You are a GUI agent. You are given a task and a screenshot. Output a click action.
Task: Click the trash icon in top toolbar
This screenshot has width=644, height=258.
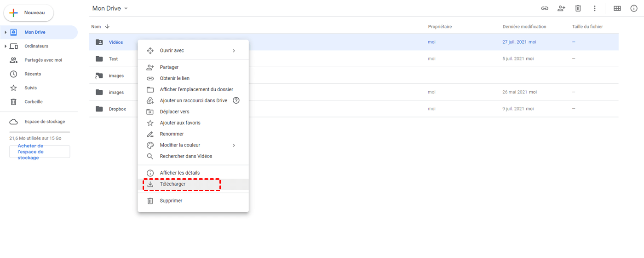tap(578, 8)
